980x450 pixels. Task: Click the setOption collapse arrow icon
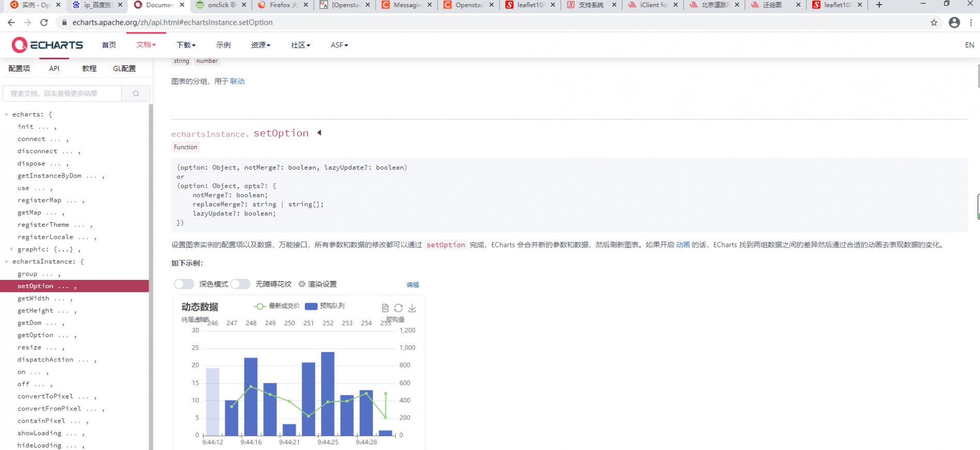pos(319,133)
